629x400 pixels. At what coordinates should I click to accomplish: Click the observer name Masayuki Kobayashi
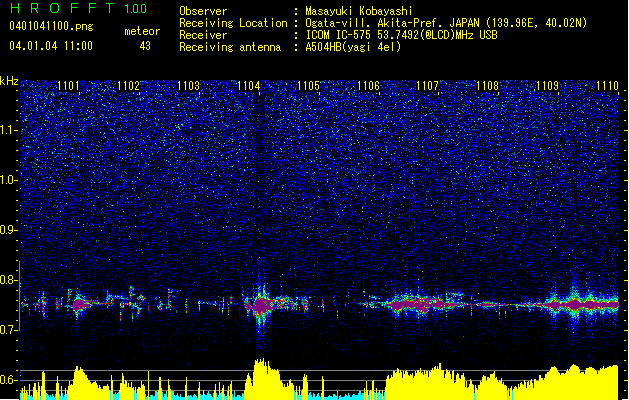[x=359, y=11]
